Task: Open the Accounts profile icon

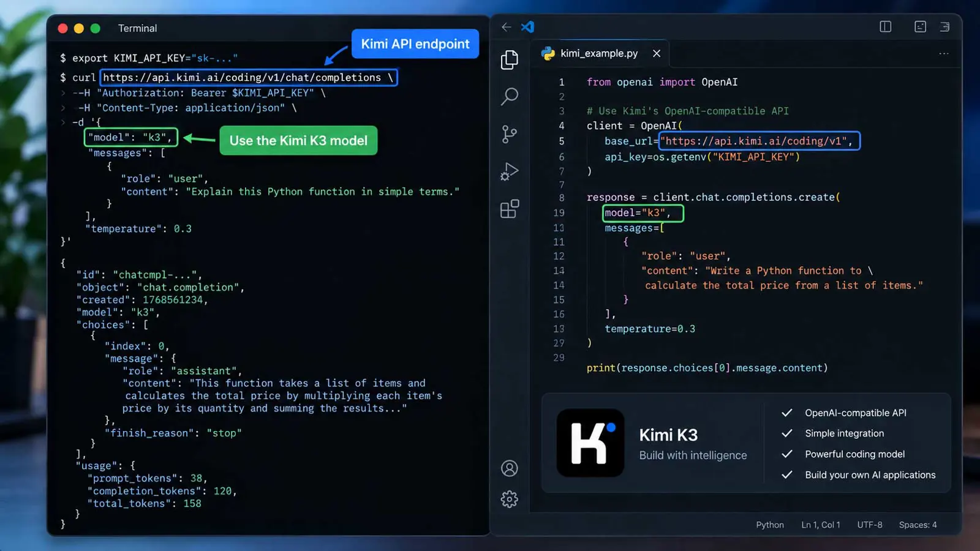Action: [509, 468]
